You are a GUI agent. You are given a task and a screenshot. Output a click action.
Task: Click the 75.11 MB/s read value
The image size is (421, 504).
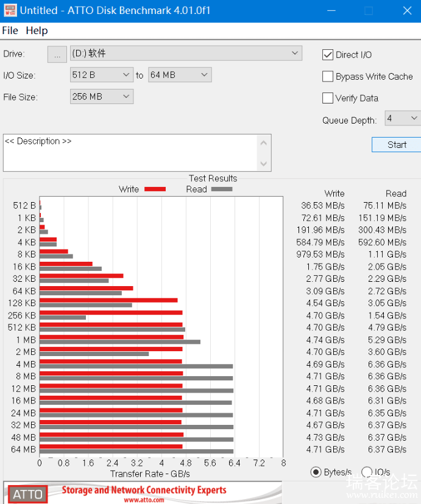tap(384, 205)
